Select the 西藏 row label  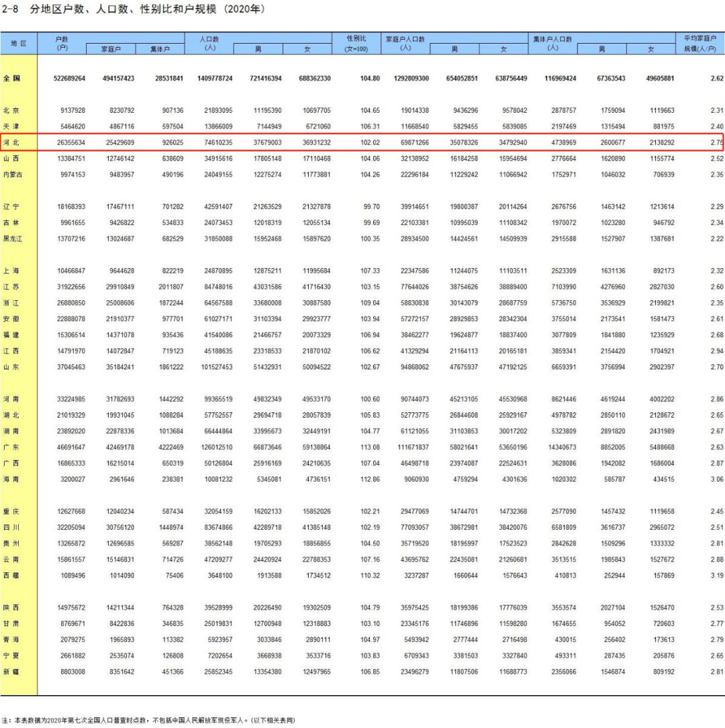click(x=11, y=576)
